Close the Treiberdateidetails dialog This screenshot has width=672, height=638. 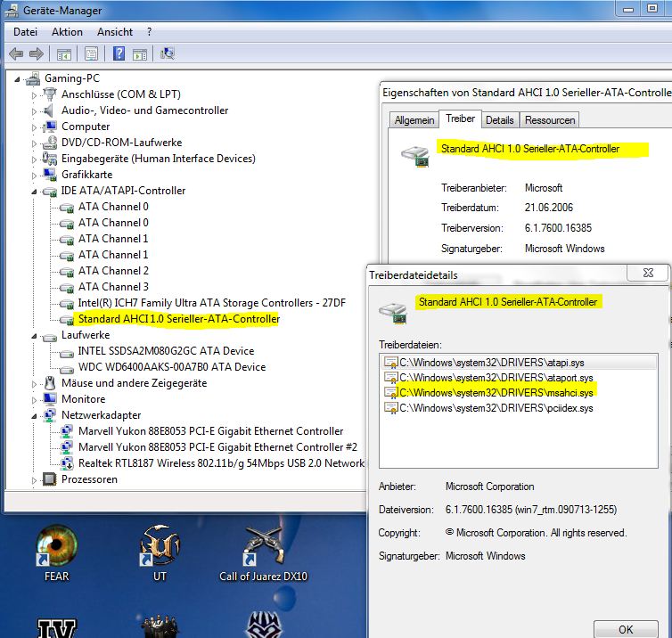click(648, 273)
